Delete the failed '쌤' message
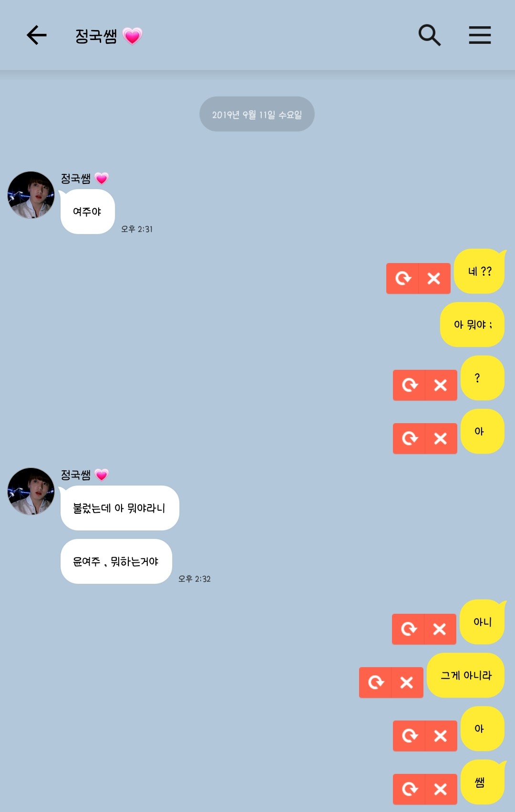 pos(441,789)
